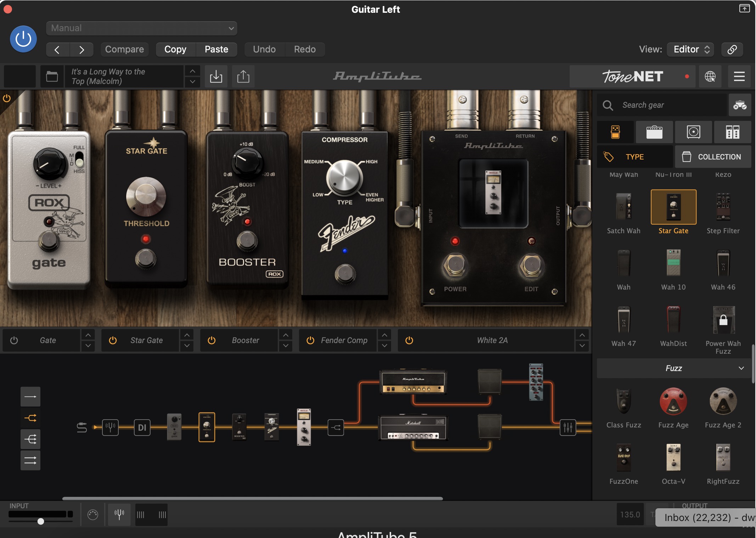Image resolution: width=756 pixels, height=538 pixels.
Task: Click the rack EDIT footswitch
Action: click(x=531, y=265)
